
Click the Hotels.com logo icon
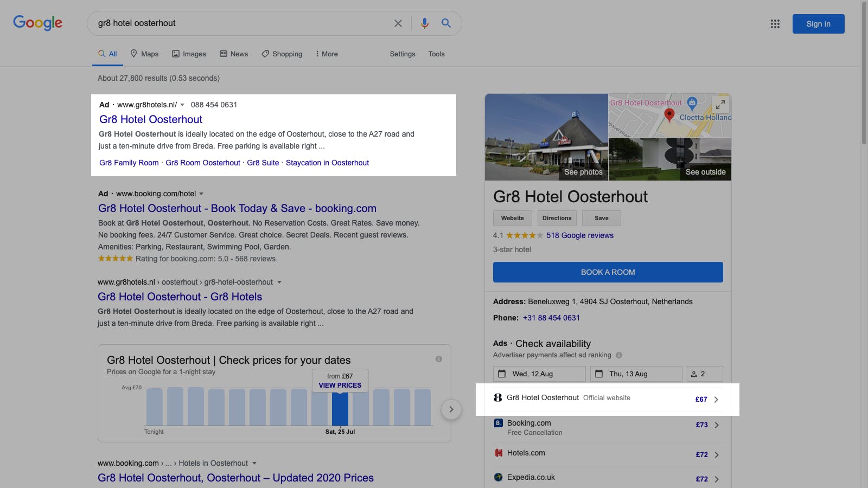click(499, 453)
